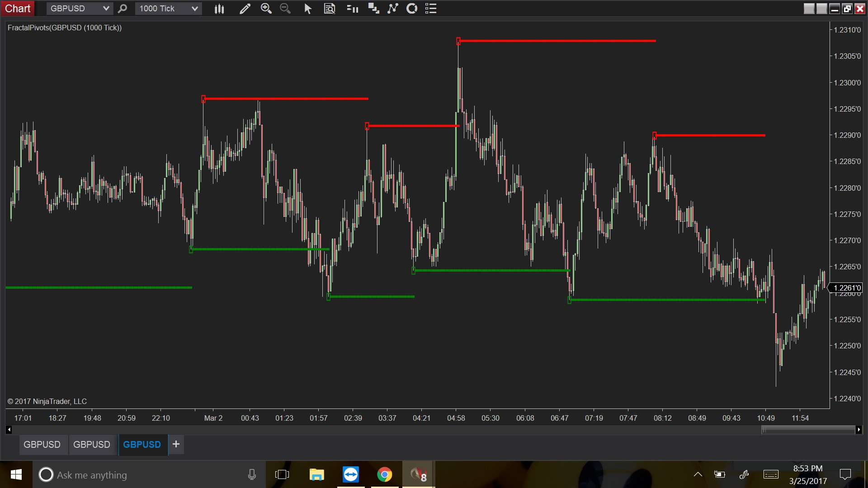Select the drawing tools pencil icon
868x488 pixels.
pos(245,9)
